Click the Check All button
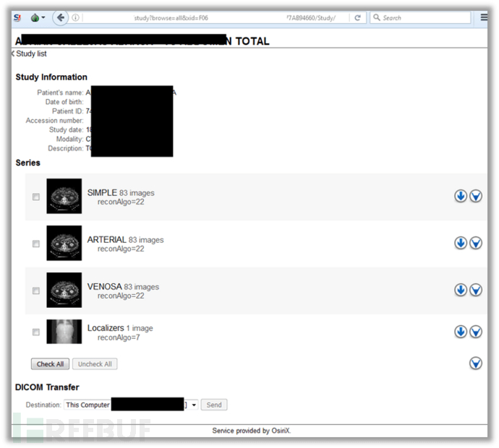499x448 pixels. click(51, 364)
